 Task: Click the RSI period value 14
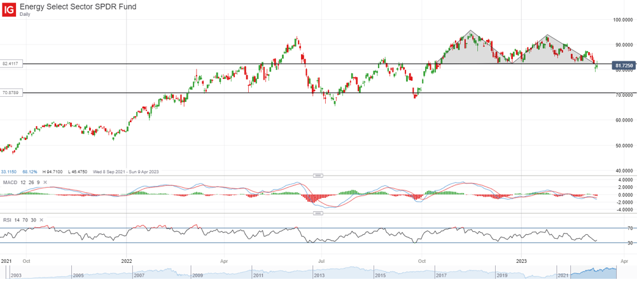(17, 220)
